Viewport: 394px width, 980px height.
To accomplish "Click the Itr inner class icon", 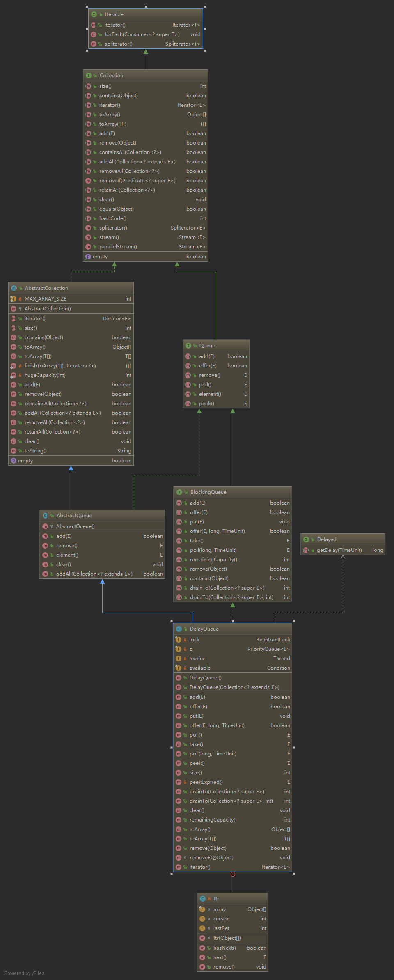I will [203, 899].
